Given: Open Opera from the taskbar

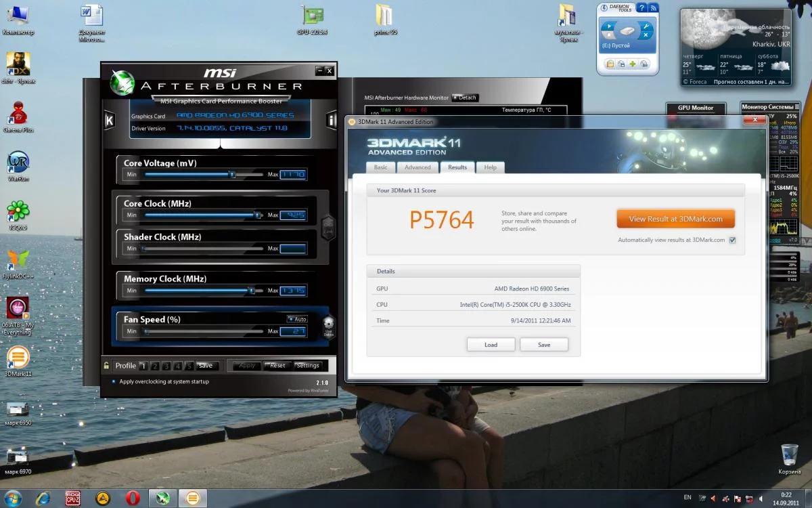Looking at the screenshot, I should click(x=133, y=499).
